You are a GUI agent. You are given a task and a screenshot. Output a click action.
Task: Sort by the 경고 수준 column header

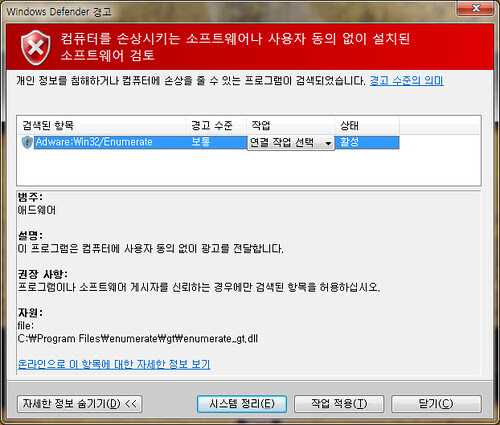(216, 125)
